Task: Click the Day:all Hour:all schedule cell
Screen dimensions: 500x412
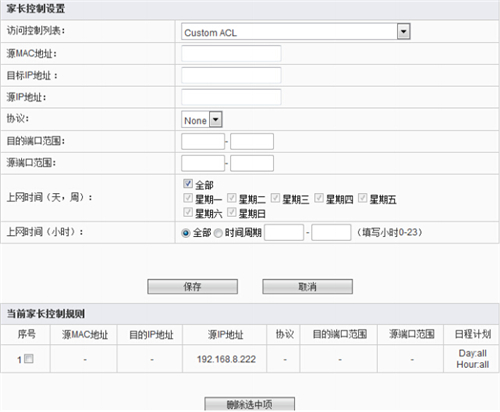Action: 473,359
